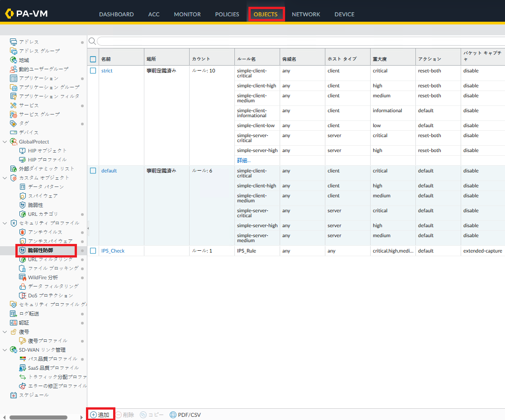The width and height of the screenshot is (505, 420).
Task: Check the default profile checkbox
Action: point(93,171)
